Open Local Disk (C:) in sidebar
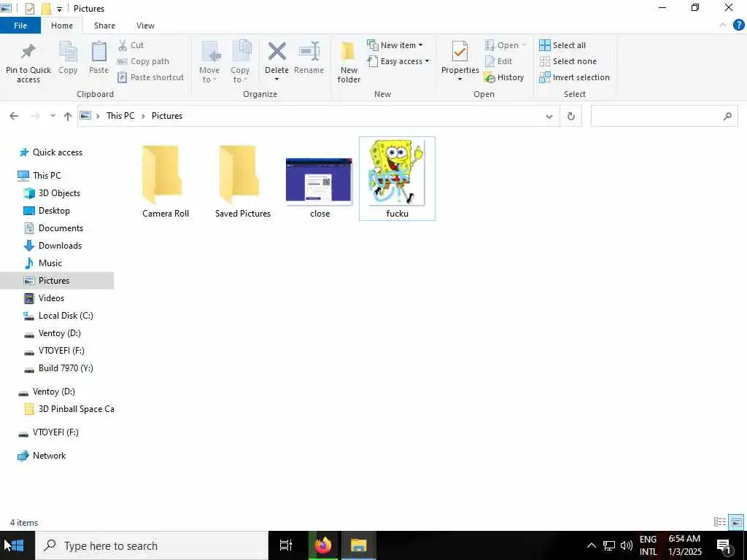Viewport: 747px width, 560px height. (58, 316)
